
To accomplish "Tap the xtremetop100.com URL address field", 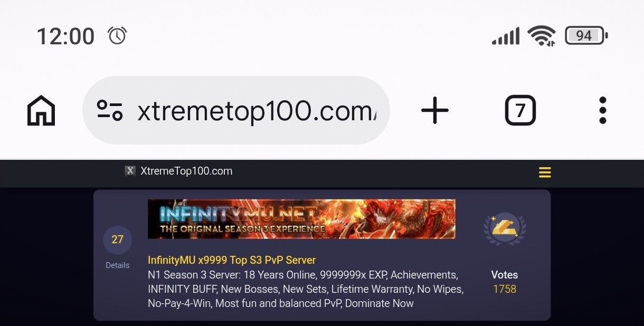I will tap(236, 110).
